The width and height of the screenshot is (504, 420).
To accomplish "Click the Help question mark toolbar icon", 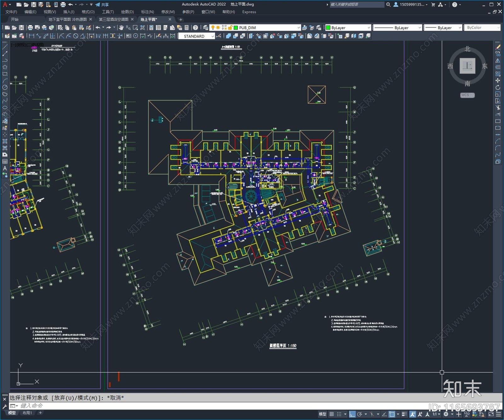I will point(196,28).
